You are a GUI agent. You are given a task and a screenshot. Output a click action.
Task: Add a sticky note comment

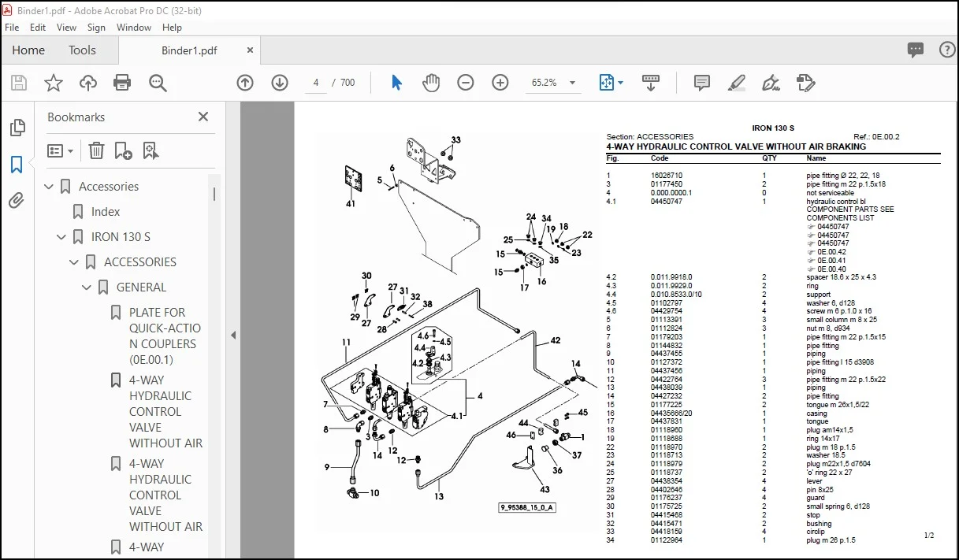[702, 83]
